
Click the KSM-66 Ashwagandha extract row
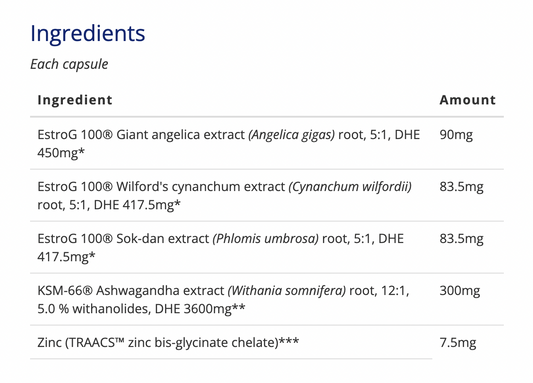pos(266,299)
